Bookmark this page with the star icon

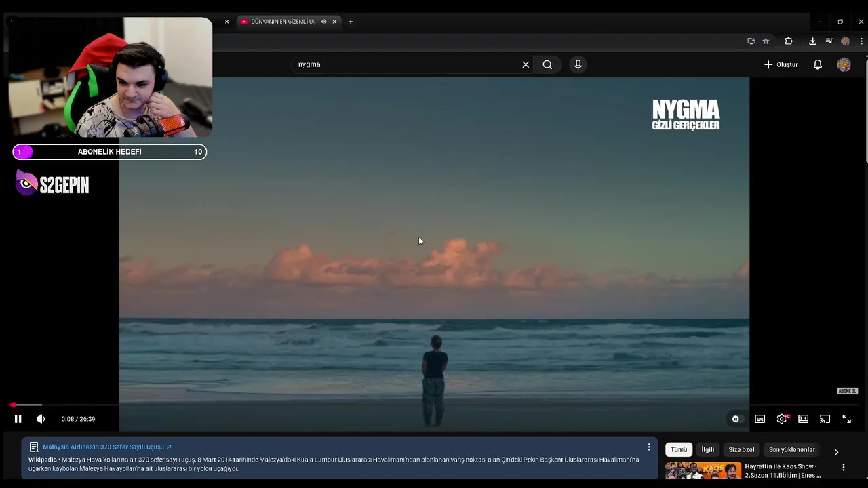click(x=766, y=41)
